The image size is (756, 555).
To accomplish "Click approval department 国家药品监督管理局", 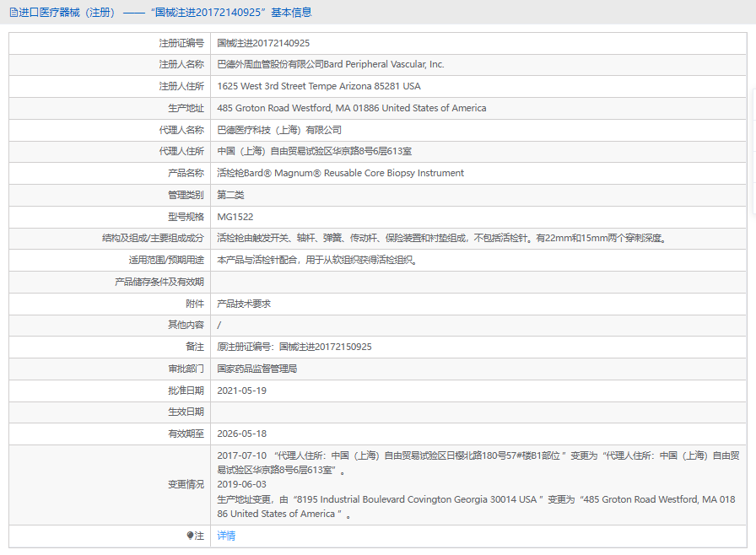I will (x=256, y=369).
